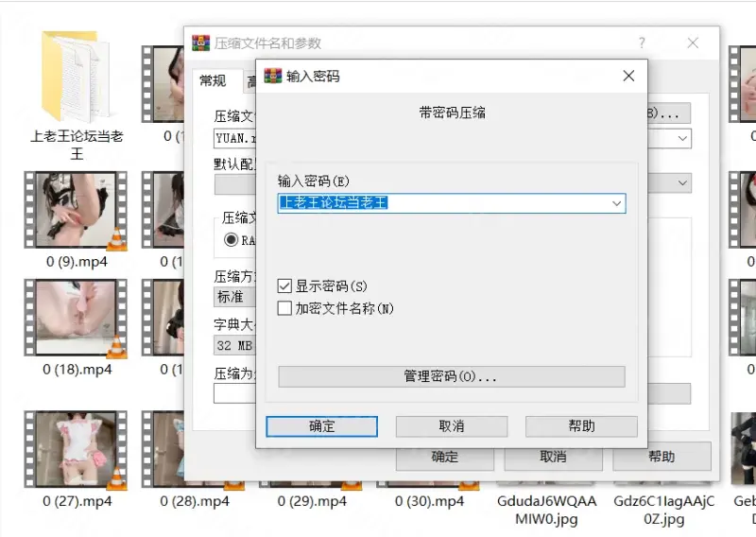
Task: Select the 0 (9).mp4 video file icon
Action: [x=76, y=210]
